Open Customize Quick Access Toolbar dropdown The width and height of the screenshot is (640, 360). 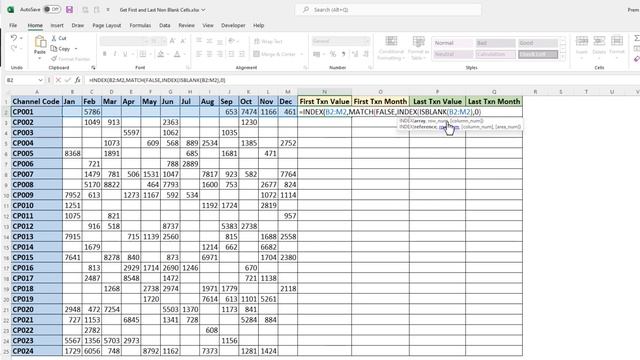[108, 9]
